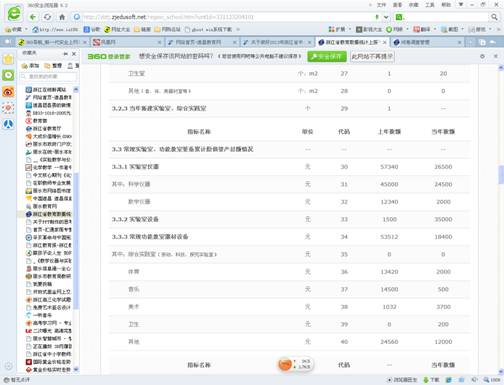Click the search magnifier icon at top right

point(494,17)
